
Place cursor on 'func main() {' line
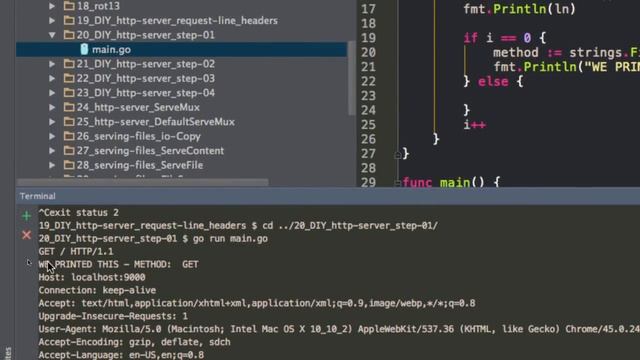pos(451,182)
